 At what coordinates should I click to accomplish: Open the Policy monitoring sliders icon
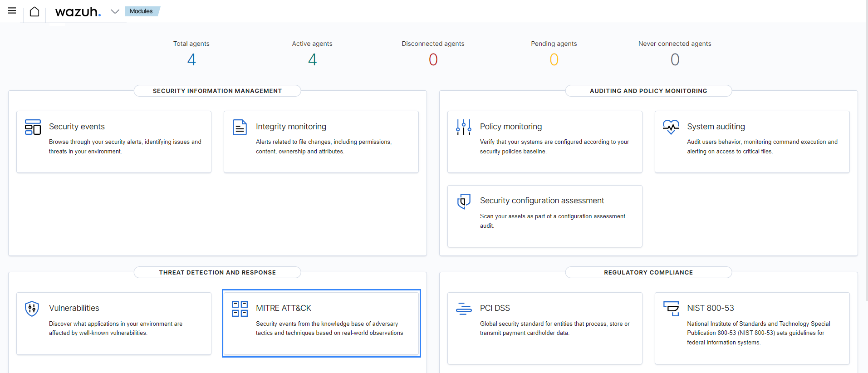pos(464,127)
